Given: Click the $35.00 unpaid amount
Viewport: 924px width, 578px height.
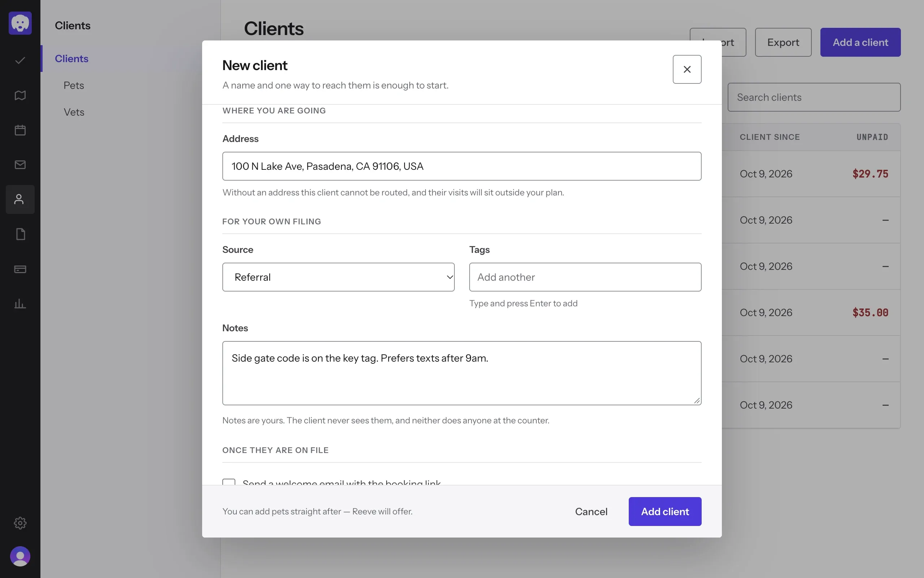Looking at the screenshot, I should point(870,313).
